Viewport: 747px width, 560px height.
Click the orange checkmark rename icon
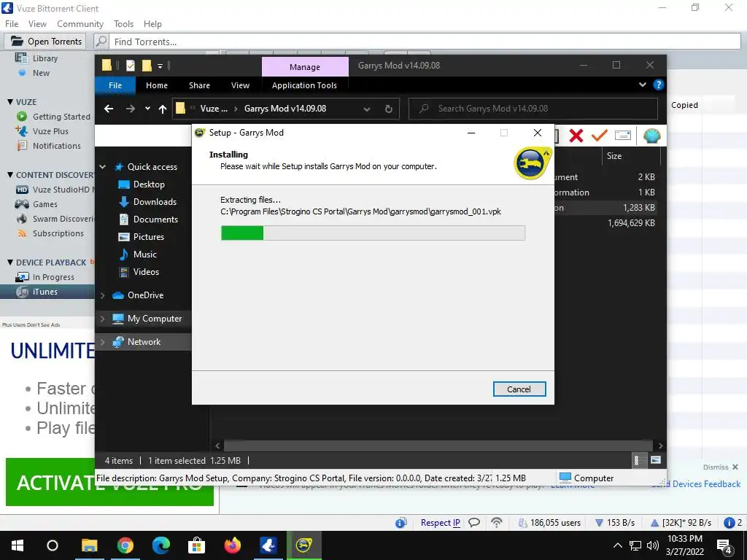coord(600,136)
